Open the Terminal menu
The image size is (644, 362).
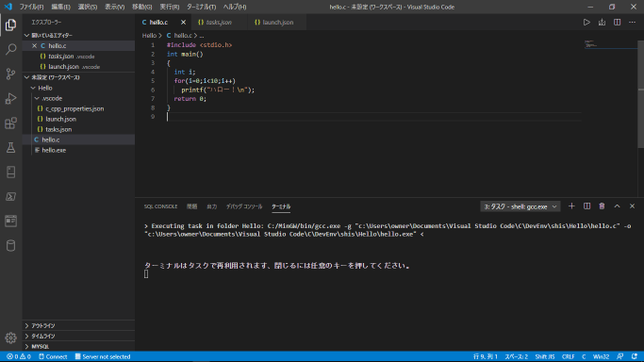[x=201, y=7]
